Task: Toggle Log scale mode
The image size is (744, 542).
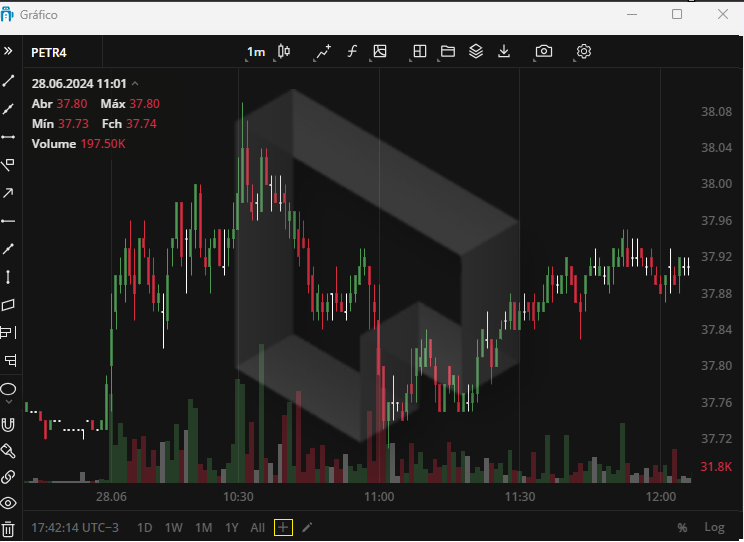Action: pos(714,527)
